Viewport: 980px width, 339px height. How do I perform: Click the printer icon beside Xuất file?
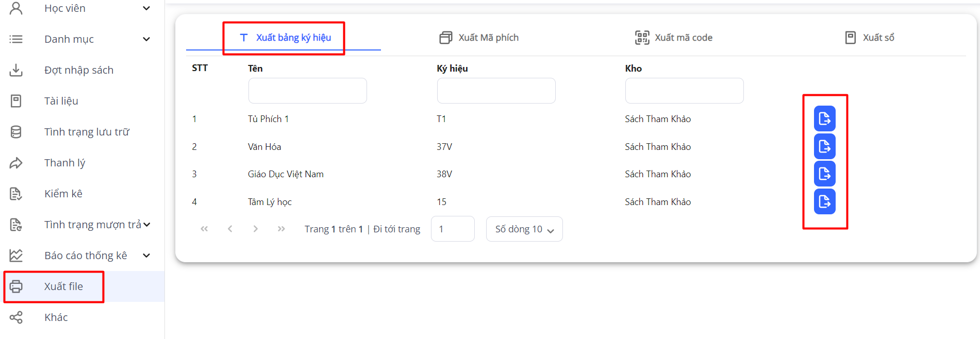tap(16, 286)
